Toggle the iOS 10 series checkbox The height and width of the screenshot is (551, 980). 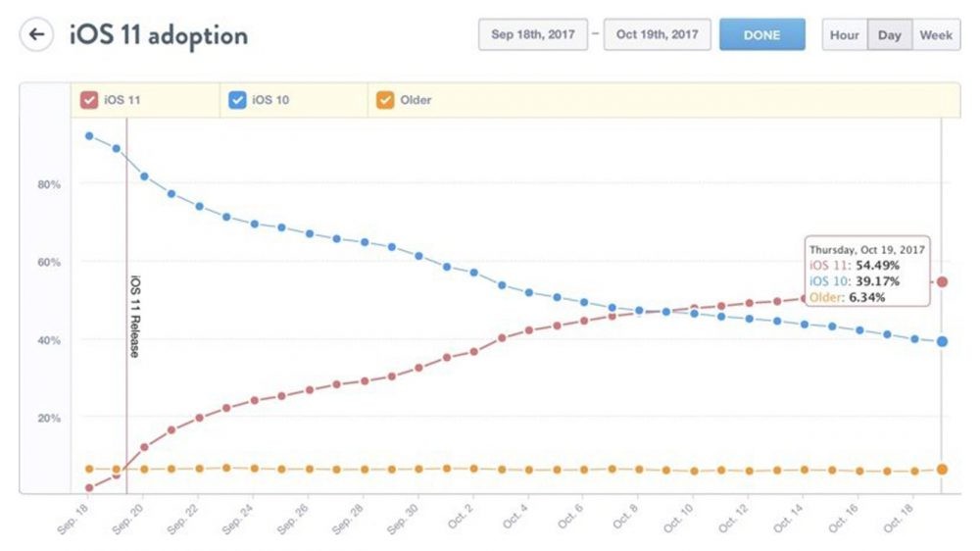236,100
